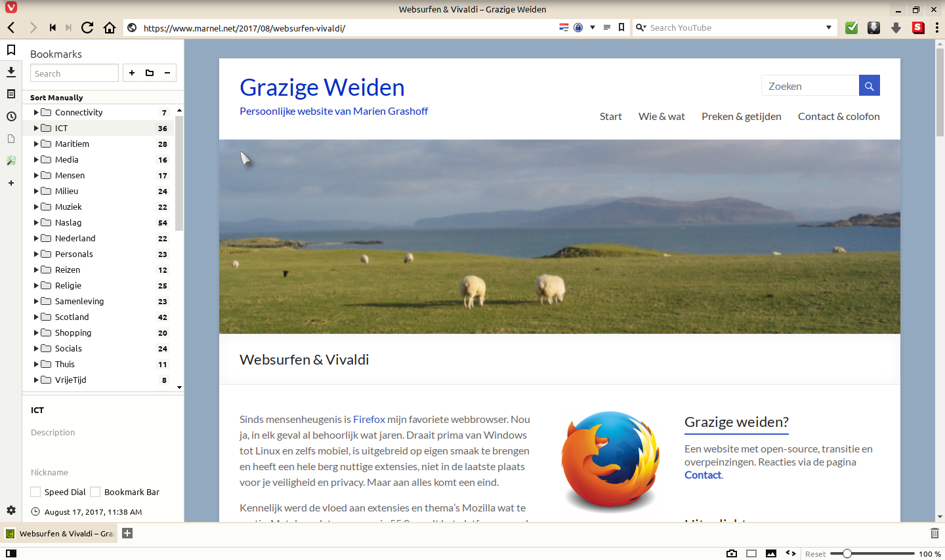
Task: Open the 'Preken & getijden' menu item
Action: (x=741, y=116)
